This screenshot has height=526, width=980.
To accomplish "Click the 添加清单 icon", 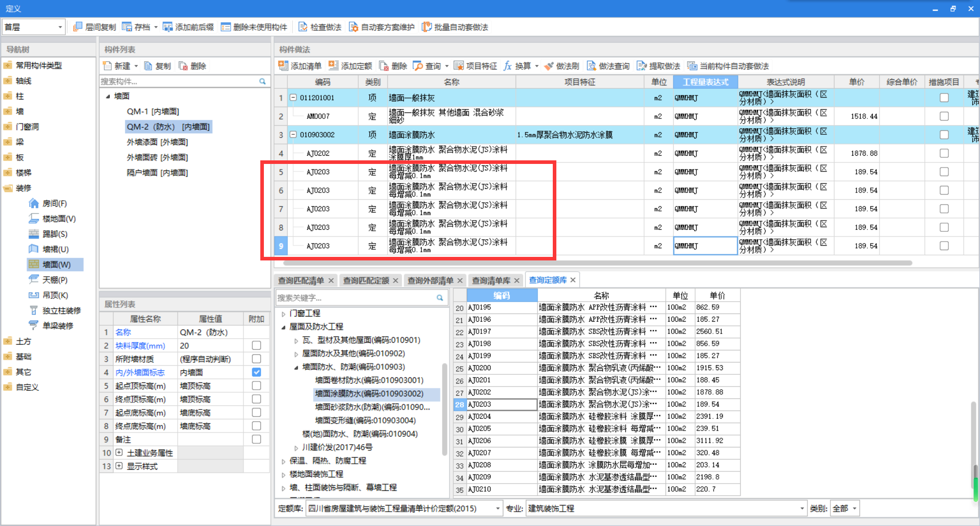I will [x=283, y=66].
